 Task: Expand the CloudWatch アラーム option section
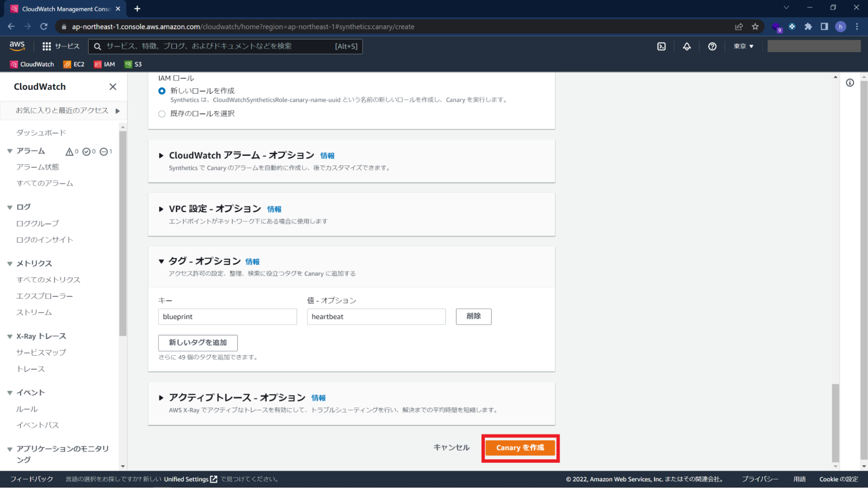coord(161,156)
